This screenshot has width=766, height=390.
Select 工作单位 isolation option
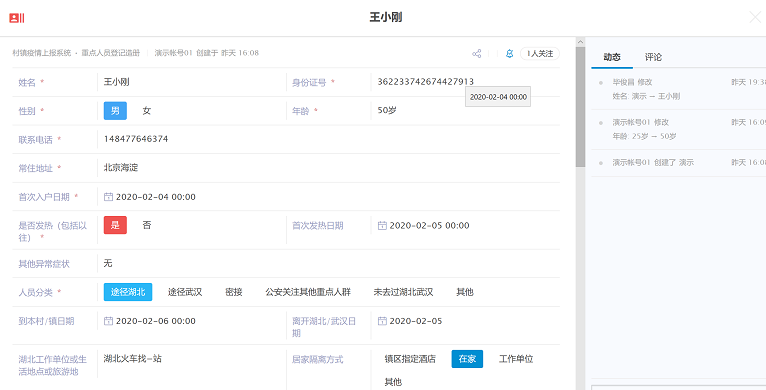click(516, 359)
